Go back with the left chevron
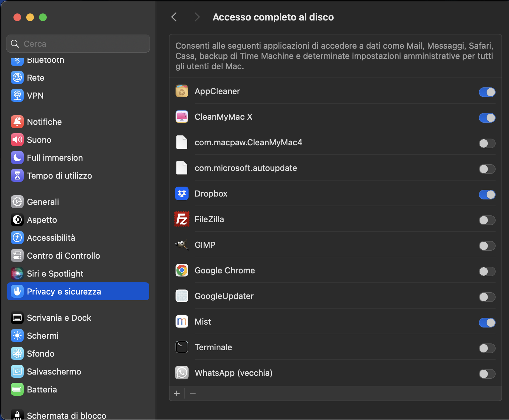 tap(174, 17)
